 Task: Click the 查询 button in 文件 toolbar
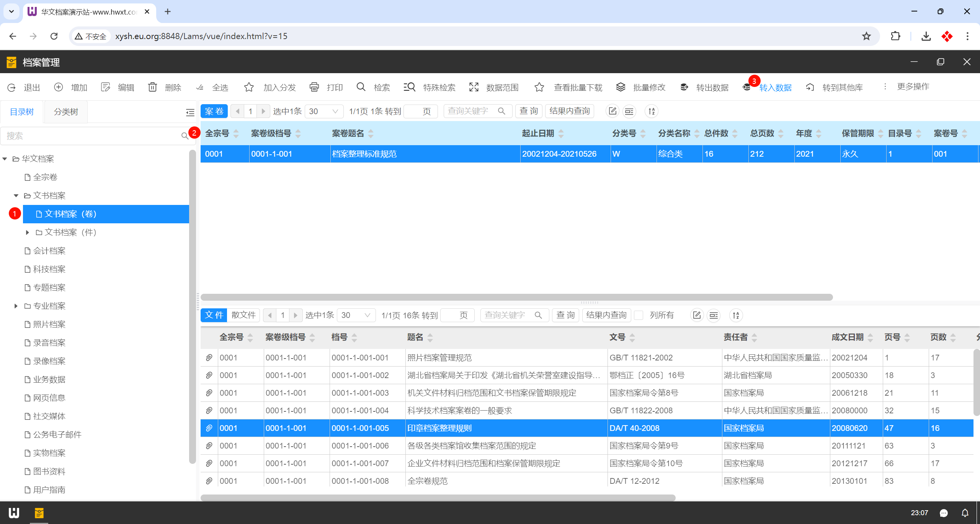pos(565,315)
